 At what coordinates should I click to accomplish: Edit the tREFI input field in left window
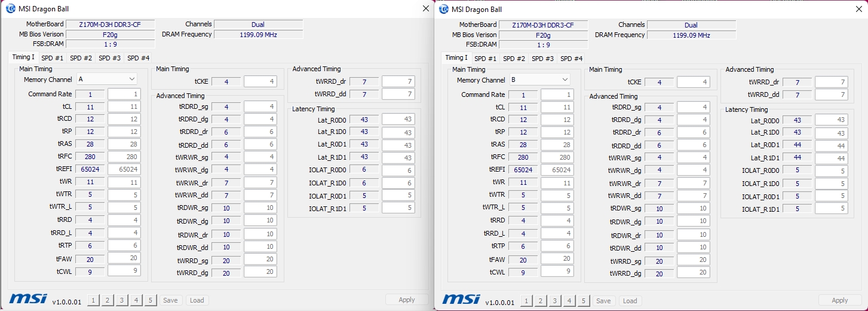pos(124,169)
